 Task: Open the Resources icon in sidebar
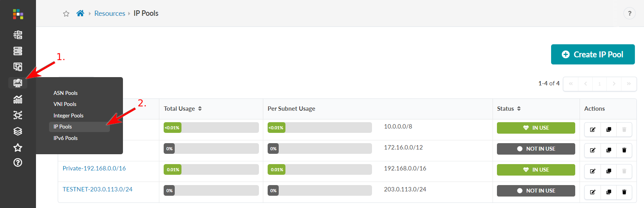click(18, 83)
